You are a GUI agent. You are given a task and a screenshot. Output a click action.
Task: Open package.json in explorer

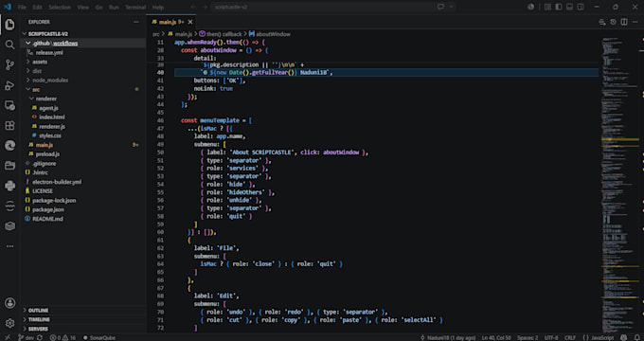coord(84,209)
